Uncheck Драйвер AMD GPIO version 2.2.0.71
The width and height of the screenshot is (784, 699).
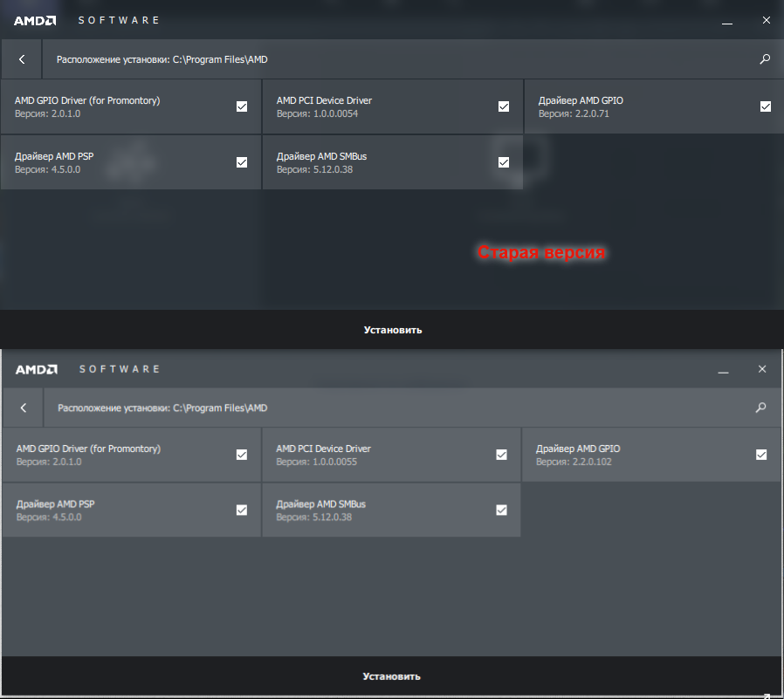[x=766, y=106]
